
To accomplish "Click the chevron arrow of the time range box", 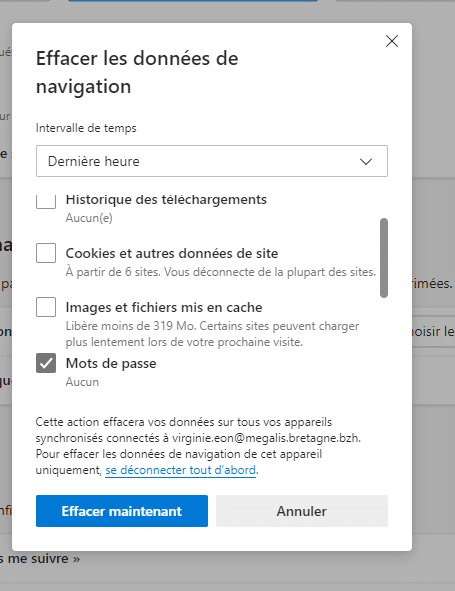I will click(366, 161).
